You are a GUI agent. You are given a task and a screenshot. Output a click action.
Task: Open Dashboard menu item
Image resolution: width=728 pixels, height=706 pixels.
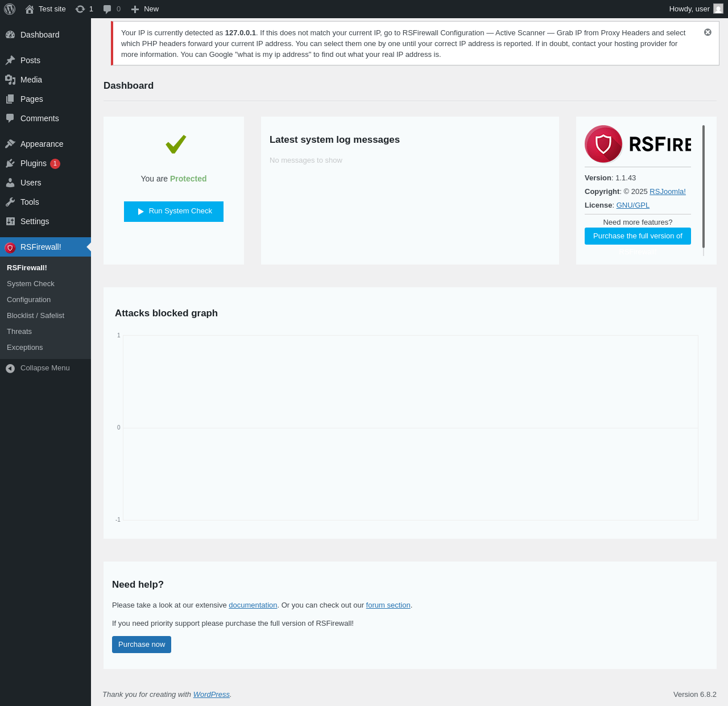(x=45, y=35)
